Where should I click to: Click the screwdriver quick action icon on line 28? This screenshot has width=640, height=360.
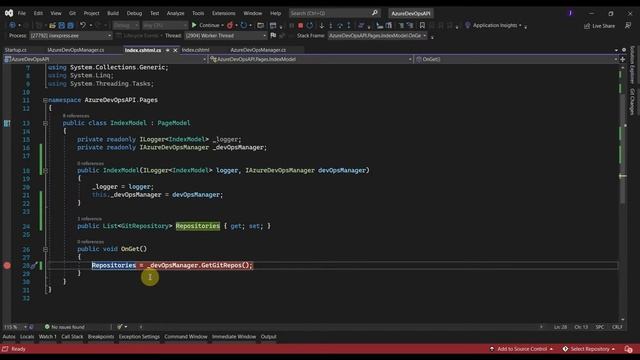tap(34, 266)
